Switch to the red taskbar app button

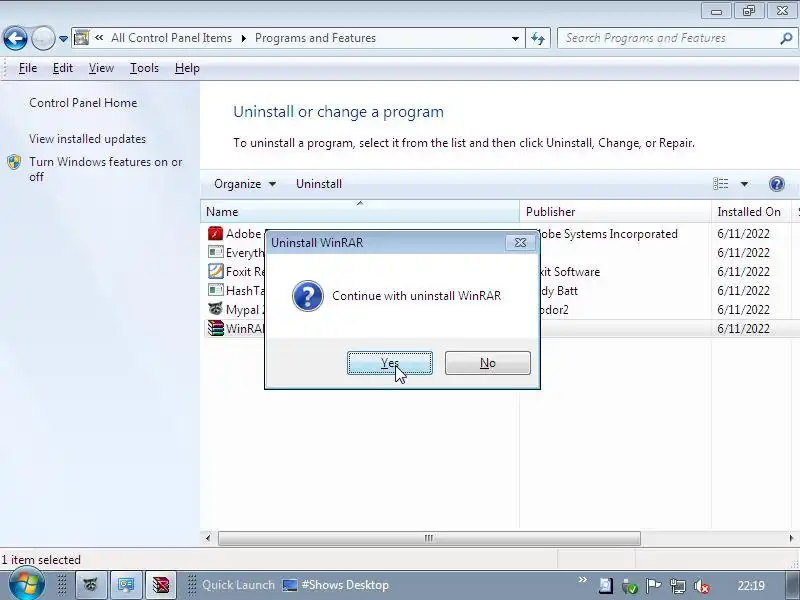(x=161, y=585)
